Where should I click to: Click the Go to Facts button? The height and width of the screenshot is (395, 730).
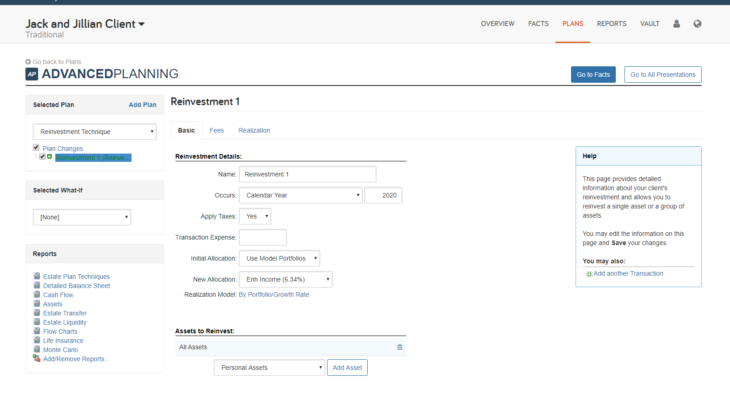click(593, 75)
